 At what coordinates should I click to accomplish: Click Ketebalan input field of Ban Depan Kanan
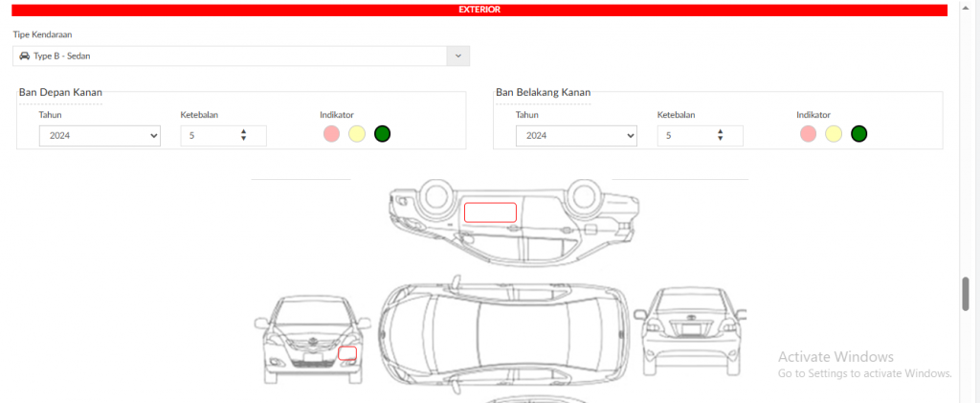pyautogui.click(x=211, y=136)
